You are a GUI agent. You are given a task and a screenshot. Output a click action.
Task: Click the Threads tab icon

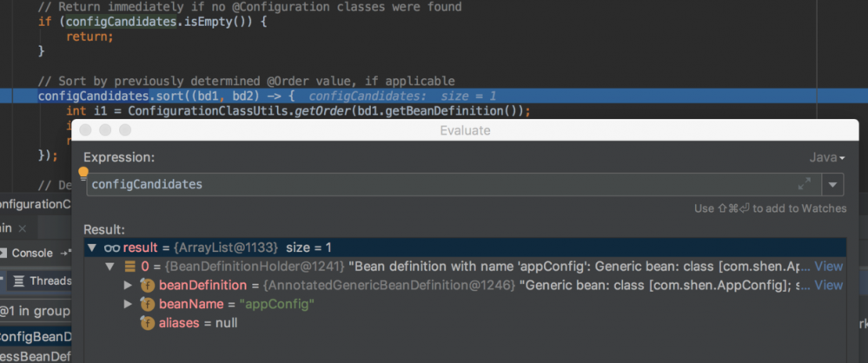18,280
